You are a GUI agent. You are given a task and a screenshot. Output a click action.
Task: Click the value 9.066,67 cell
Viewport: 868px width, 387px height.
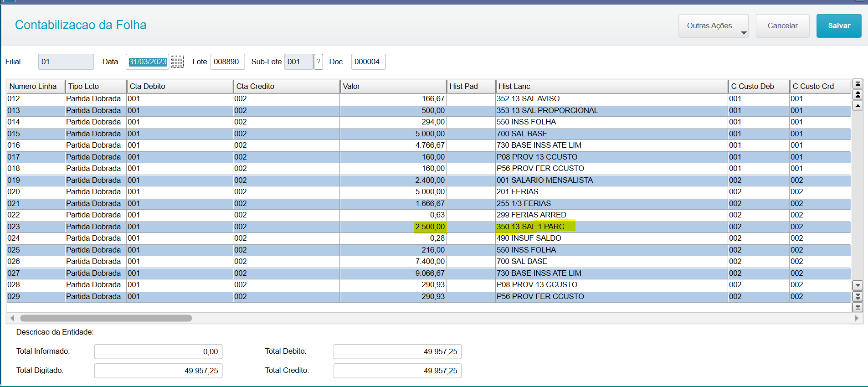coord(393,273)
